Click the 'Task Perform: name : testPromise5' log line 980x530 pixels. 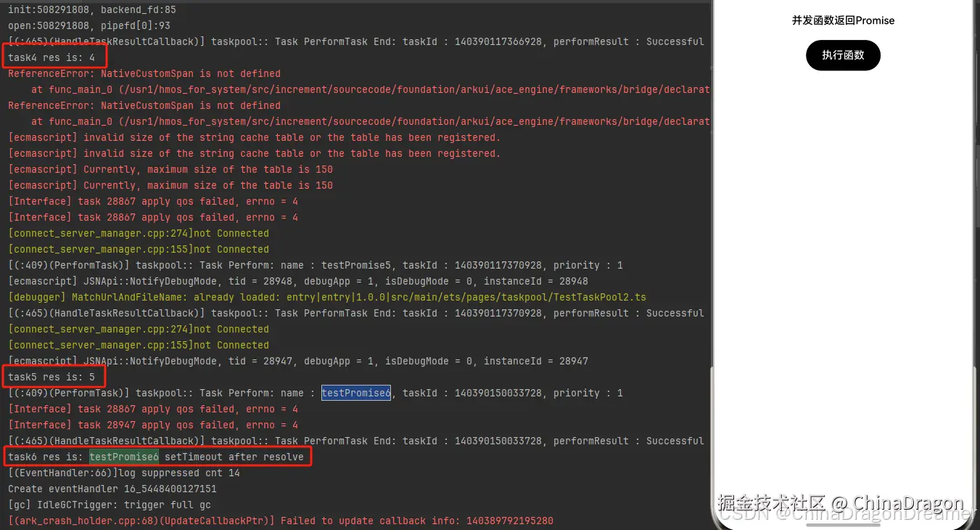click(316, 265)
